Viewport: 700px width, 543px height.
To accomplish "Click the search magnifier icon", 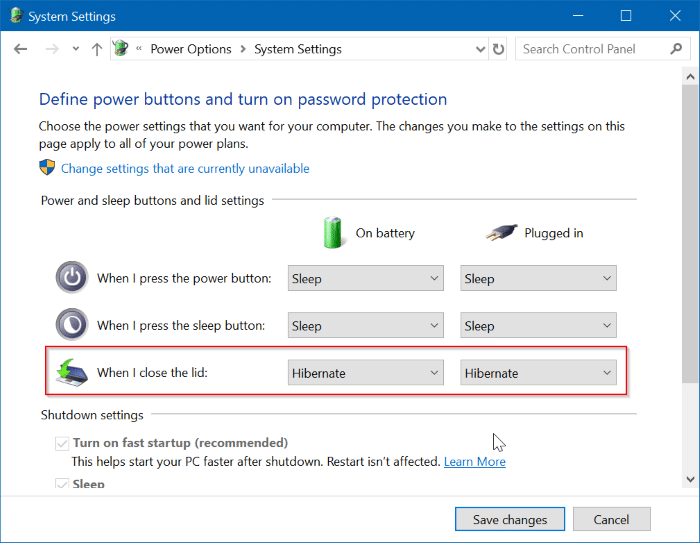I will pyautogui.click(x=675, y=49).
